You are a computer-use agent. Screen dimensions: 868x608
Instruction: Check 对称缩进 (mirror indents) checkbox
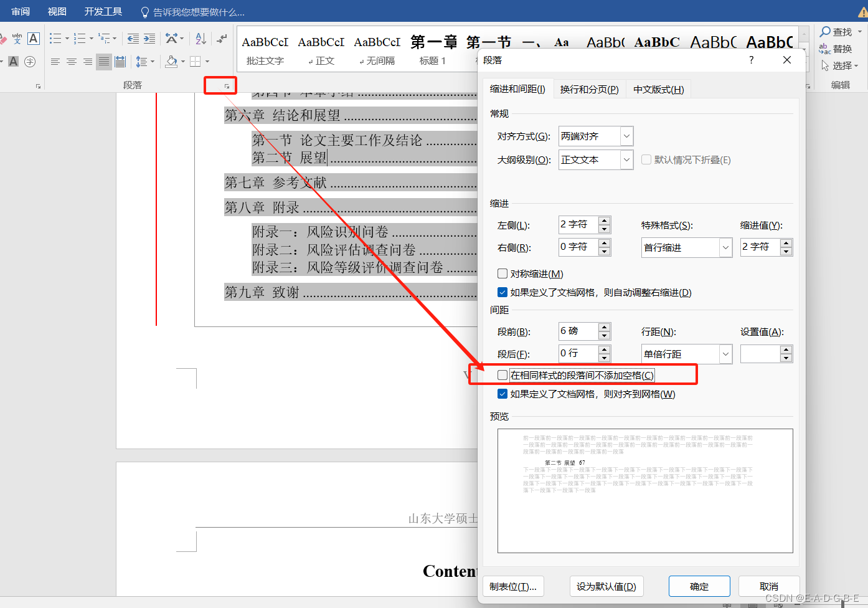[x=502, y=273]
